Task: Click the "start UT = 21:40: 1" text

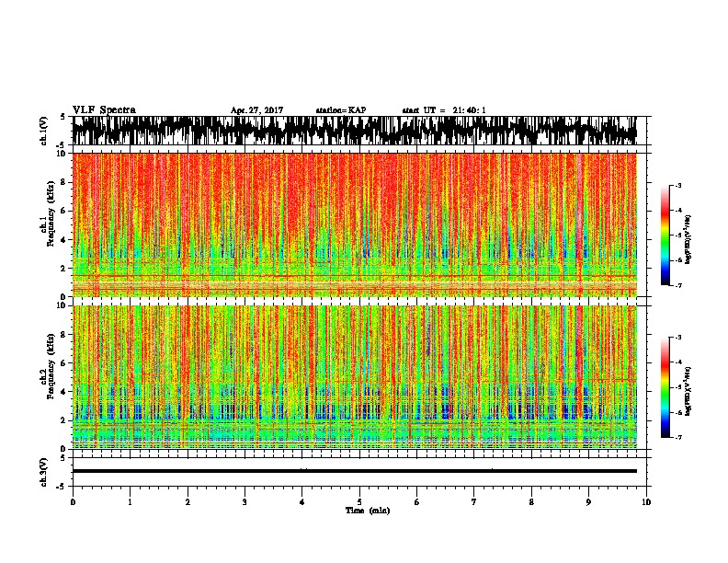Action: [x=444, y=110]
